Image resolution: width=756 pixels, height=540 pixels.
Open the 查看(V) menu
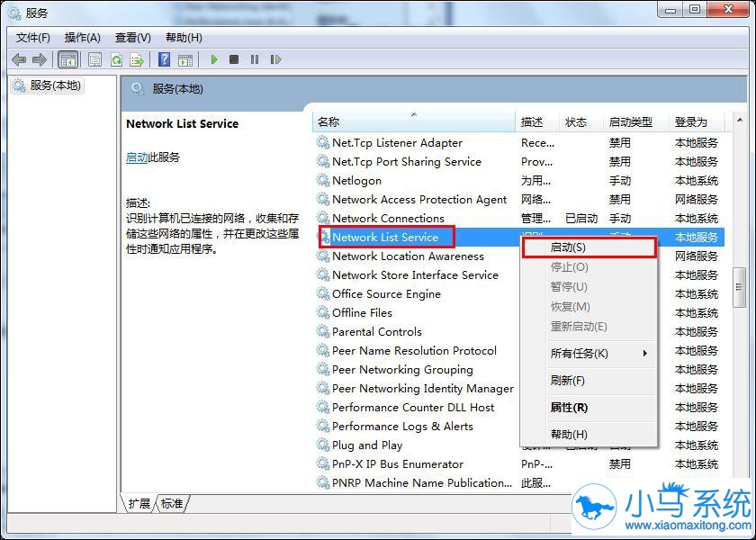click(133, 38)
